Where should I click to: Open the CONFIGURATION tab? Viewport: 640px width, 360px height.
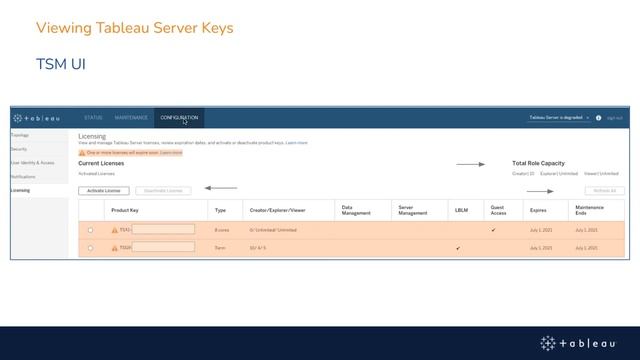(x=179, y=118)
